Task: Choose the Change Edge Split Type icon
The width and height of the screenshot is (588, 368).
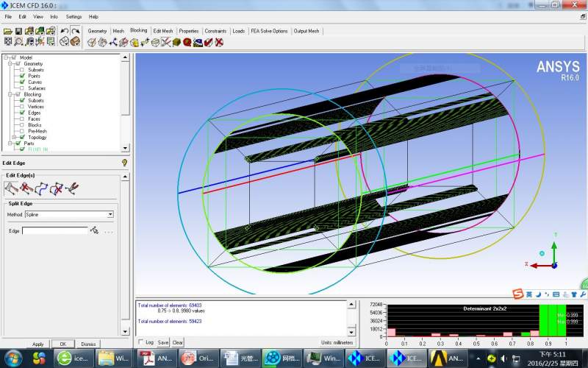Action: coord(71,188)
